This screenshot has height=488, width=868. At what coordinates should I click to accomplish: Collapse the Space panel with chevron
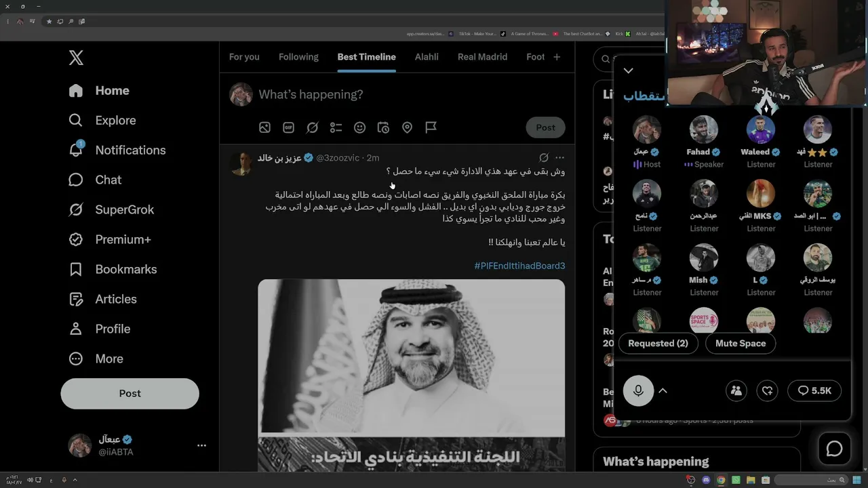[629, 70]
